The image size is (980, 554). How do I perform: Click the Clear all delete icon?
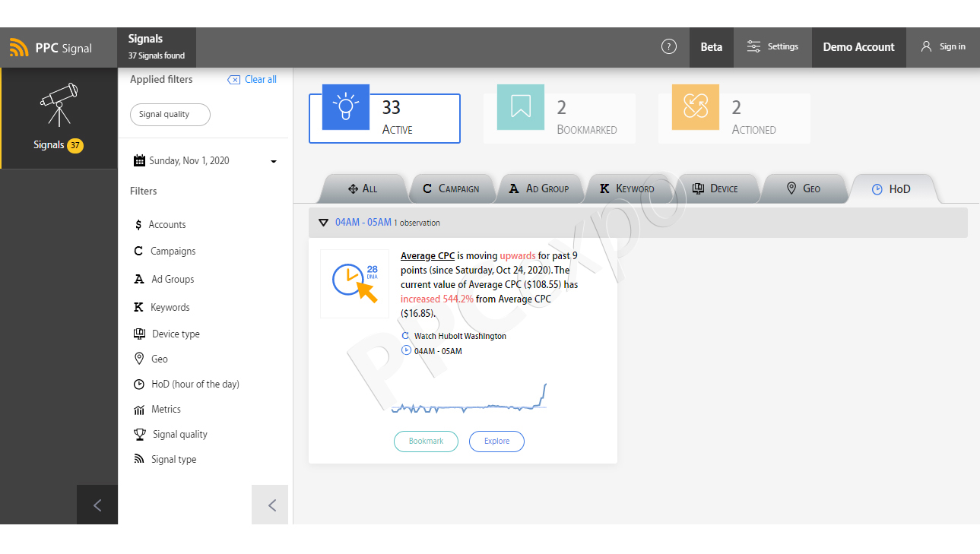234,80
